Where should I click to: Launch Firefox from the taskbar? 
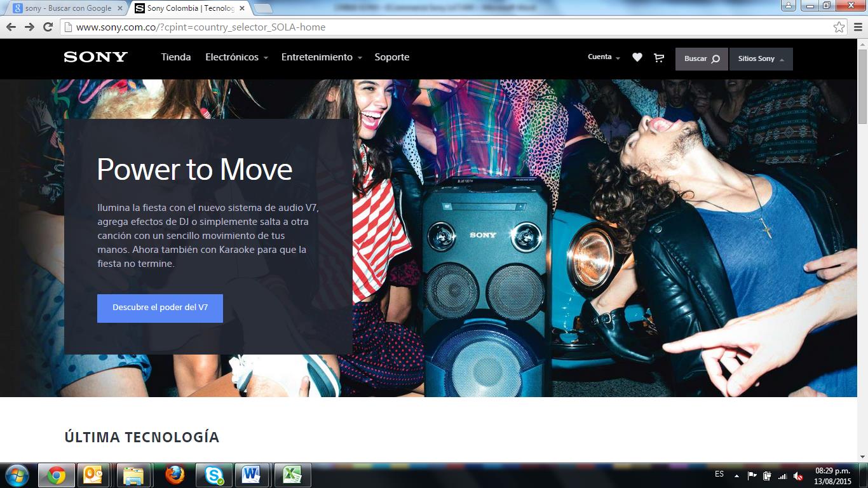pos(175,475)
